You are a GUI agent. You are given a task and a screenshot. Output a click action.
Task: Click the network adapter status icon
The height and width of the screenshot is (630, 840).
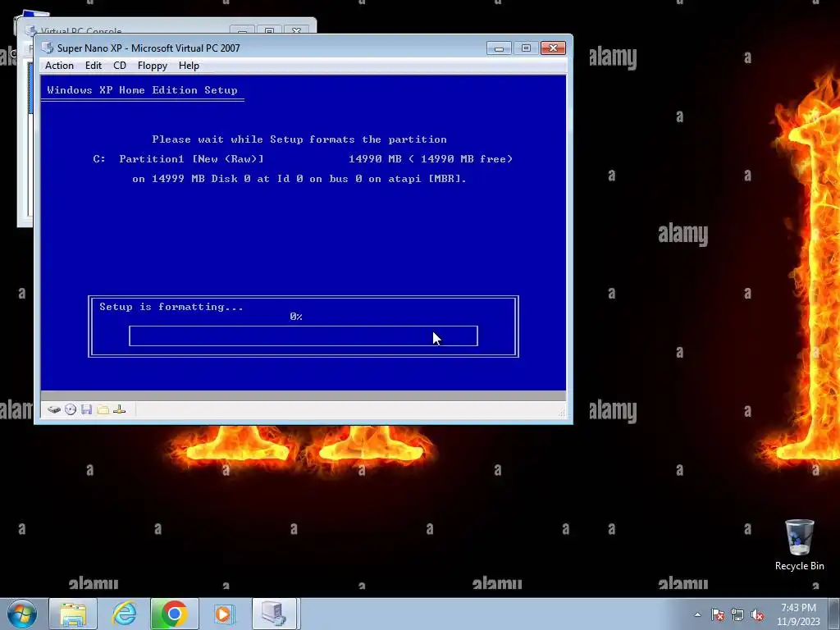[x=120, y=410]
